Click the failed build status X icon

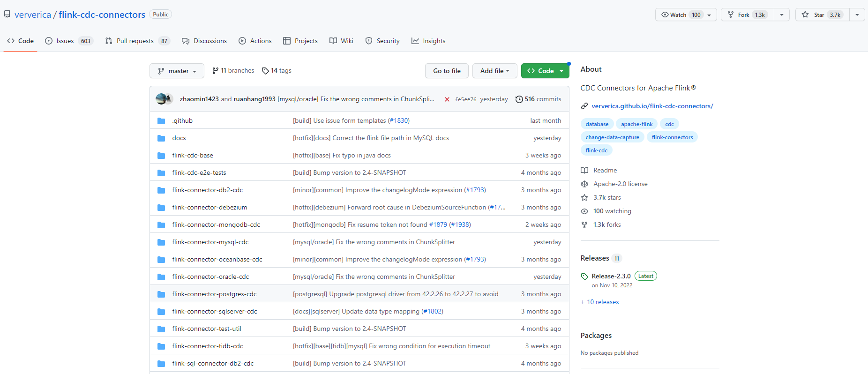(x=447, y=99)
